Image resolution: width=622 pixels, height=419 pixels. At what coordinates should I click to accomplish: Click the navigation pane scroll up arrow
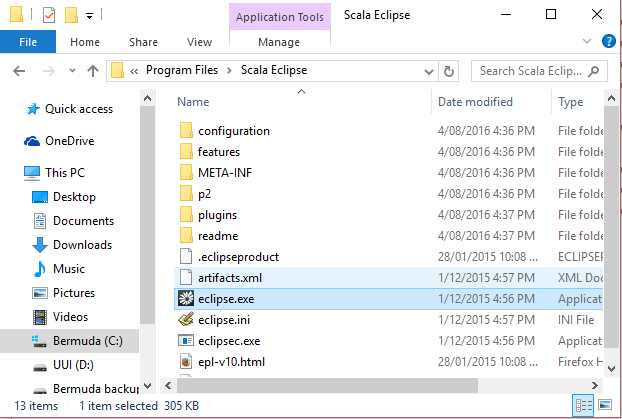(148, 98)
